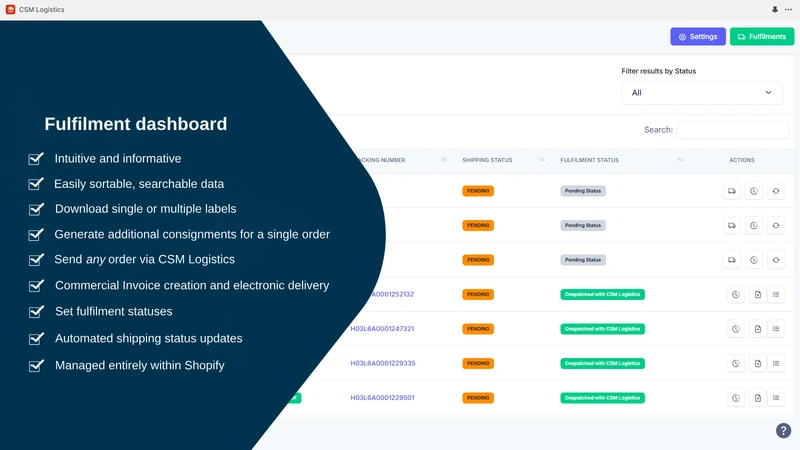
Task: Click Despatched with CSM Logistics badge for H03L6A0001229335
Action: [x=603, y=363]
